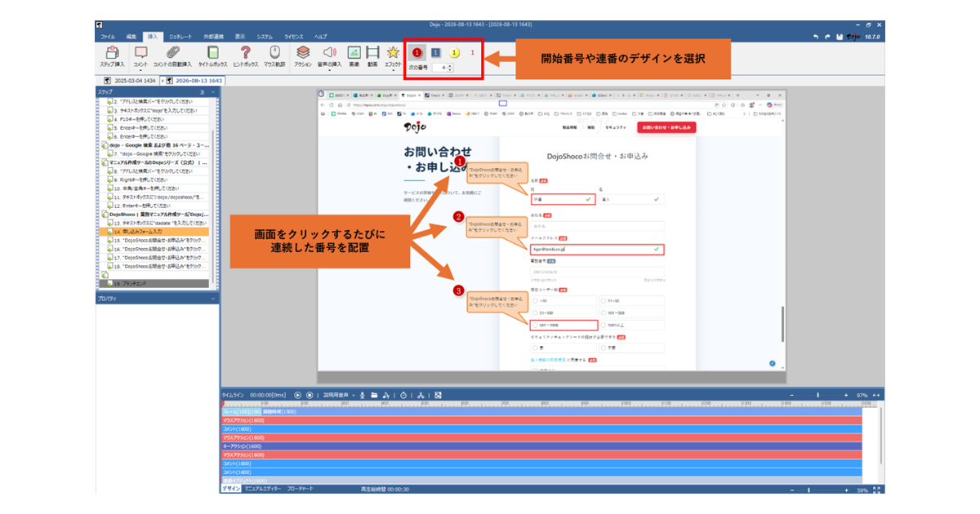Click the timeline zoom slider

[818, 395]
